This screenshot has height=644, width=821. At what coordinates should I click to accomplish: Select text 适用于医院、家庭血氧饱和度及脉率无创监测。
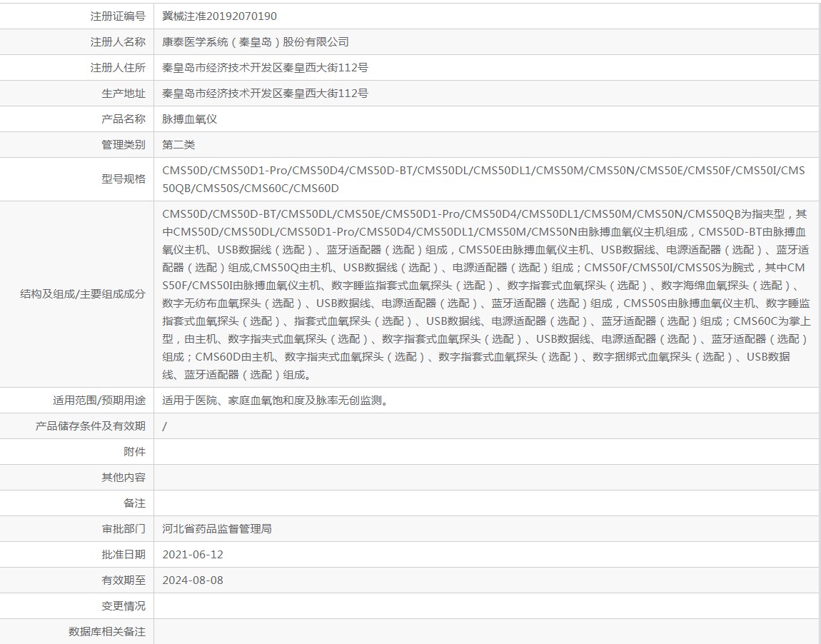276,401
